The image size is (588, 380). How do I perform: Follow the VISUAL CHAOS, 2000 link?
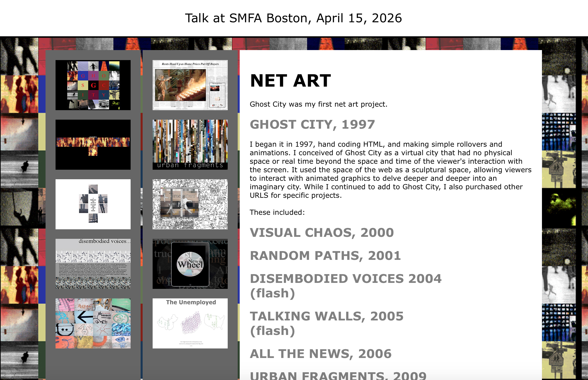[322, 233]
